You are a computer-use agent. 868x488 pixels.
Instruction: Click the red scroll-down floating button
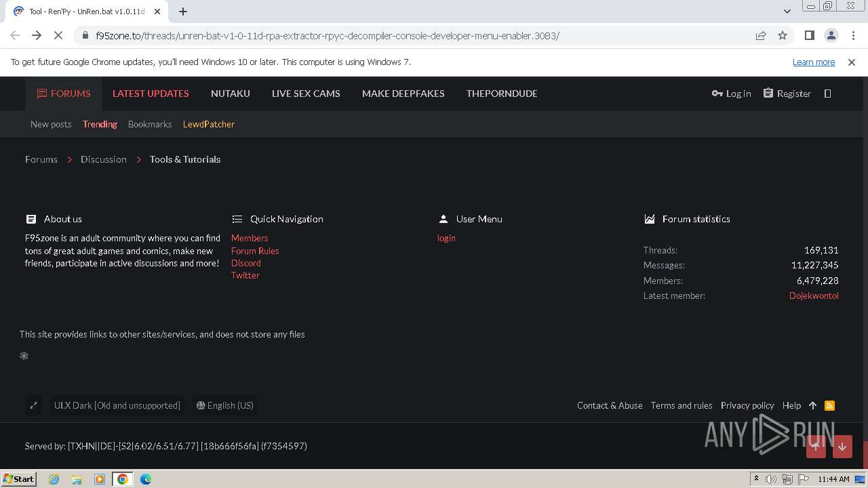842,447
